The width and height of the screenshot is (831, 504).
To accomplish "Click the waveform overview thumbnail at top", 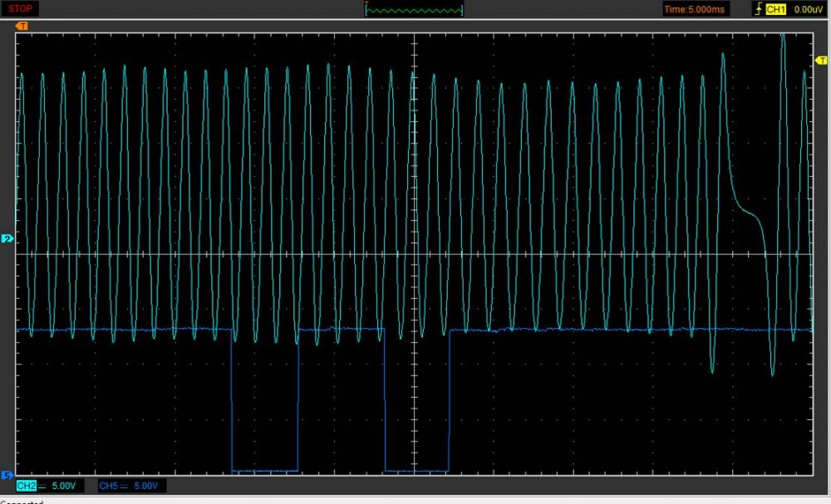I will (415, 10).
